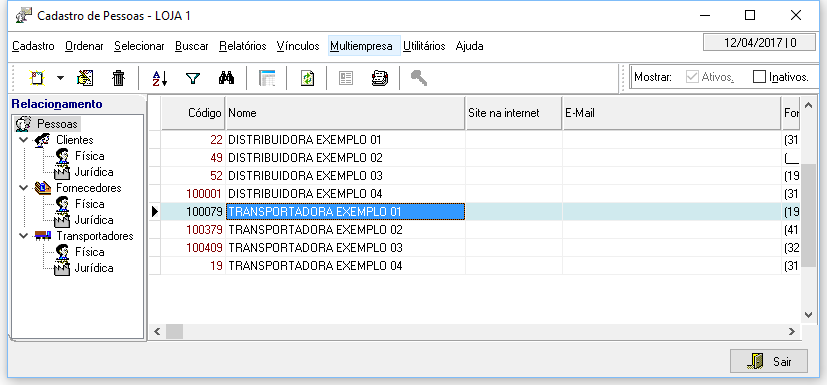Click the Nome column header
Viewport: 827px width, 385px height.
tap(345, 113)
